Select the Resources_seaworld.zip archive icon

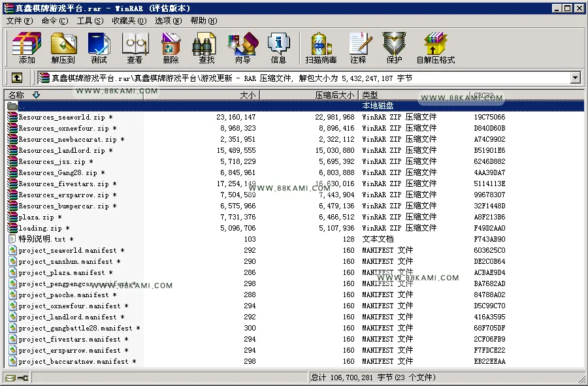click(12, 117)
